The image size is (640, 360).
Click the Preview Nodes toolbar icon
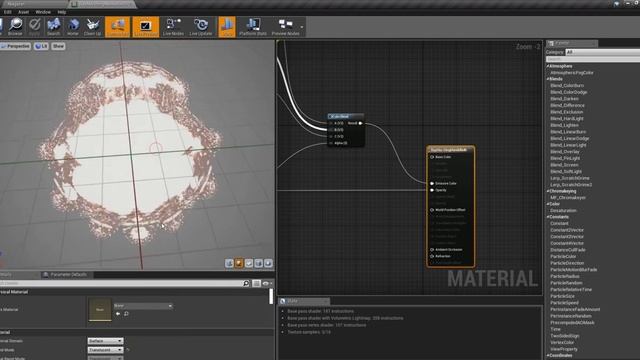pos(285,27)
